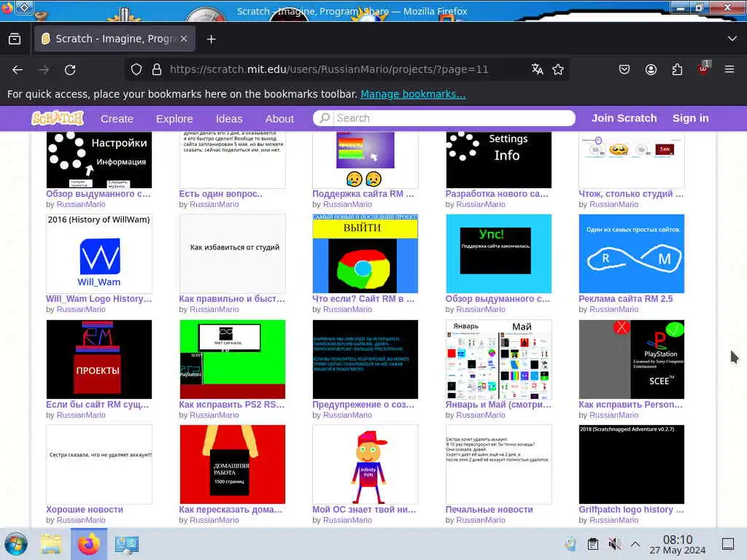Open Will_Wam Logo History thumbnail
This screenshot has width=747, height=560.
99,253
